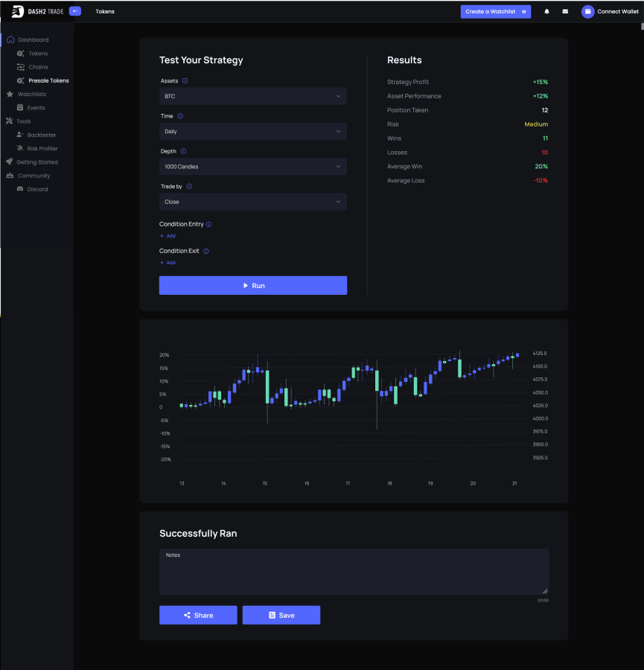Screen dimensions: 644x670
Task: Select Presale Tokens in sidebar
Action: (x=48, y=80)
